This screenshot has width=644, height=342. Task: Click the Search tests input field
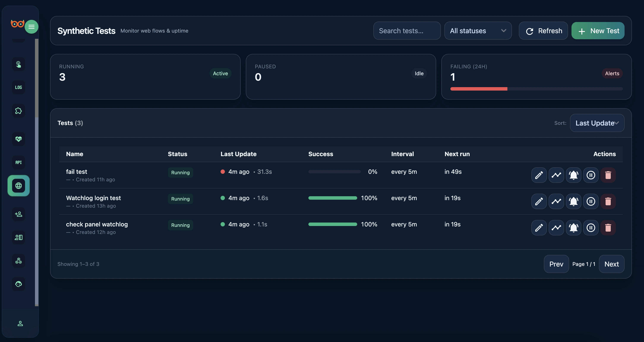pos(407,31)
